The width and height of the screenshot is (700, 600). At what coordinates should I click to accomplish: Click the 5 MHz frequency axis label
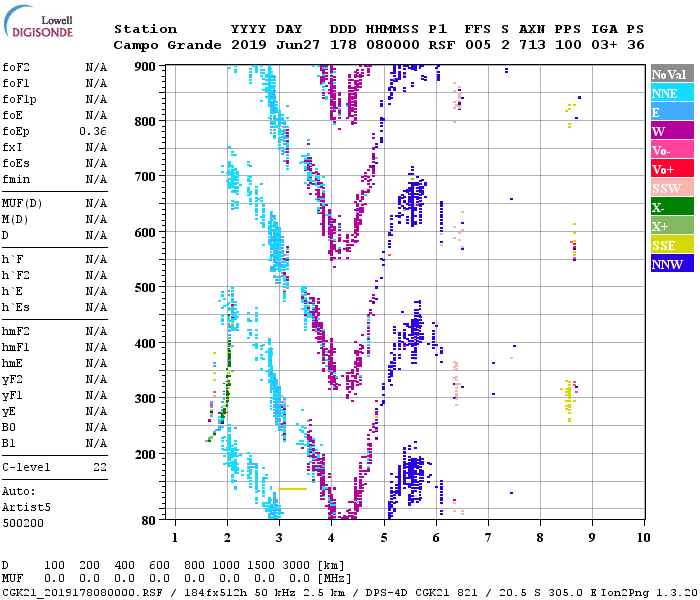[x=384, y=538]
